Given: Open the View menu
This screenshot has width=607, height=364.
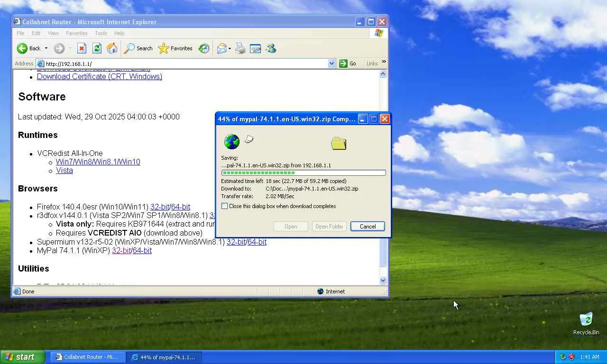Looking at the screenshot, I should point(53,33).
